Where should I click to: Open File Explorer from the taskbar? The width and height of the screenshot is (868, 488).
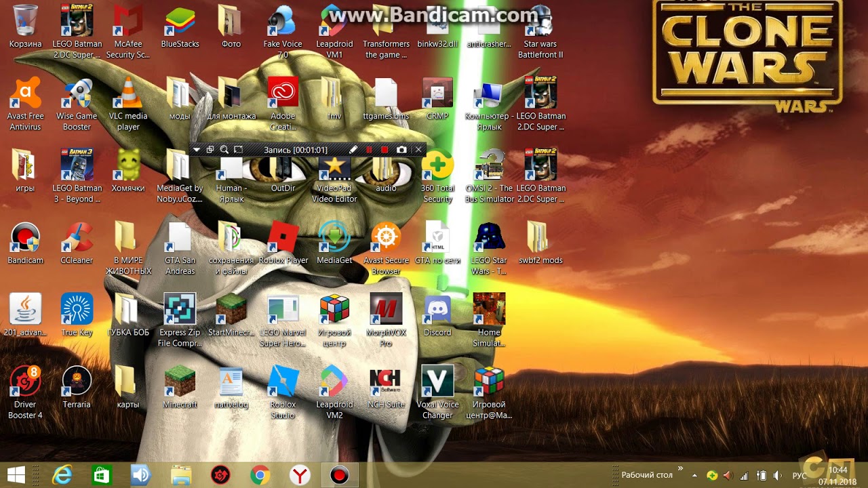(181, 475)
